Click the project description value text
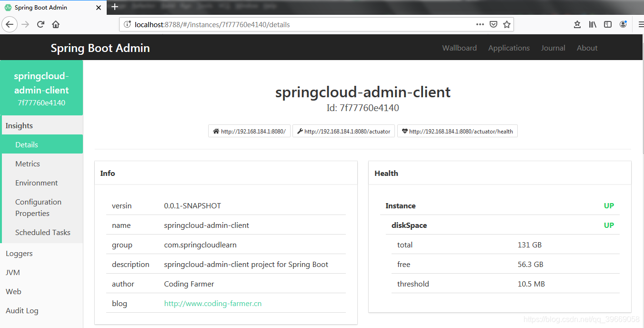This screenshot has height=328, width=644. (246, 264)
